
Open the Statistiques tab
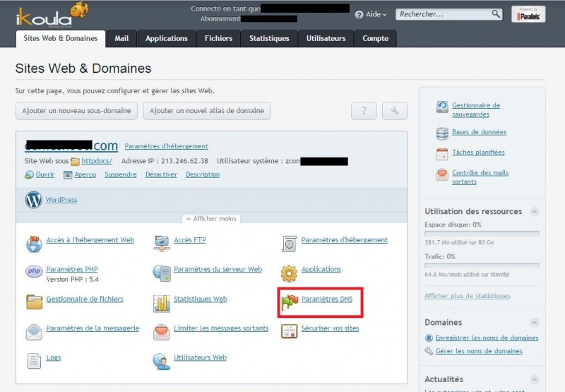coord(268,38)
